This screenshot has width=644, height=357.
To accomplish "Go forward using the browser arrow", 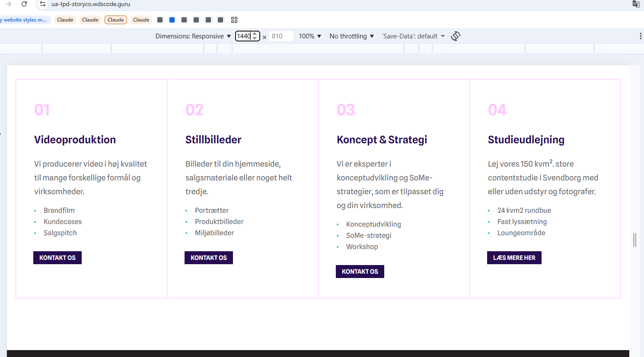I will pyautogui.click(x=9, y=4).
